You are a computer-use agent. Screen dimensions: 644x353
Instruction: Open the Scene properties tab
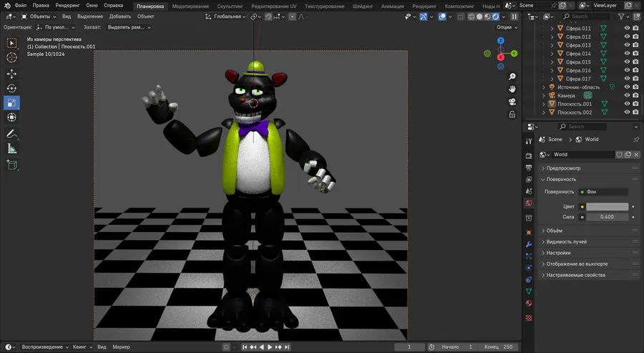coord(529,191)
